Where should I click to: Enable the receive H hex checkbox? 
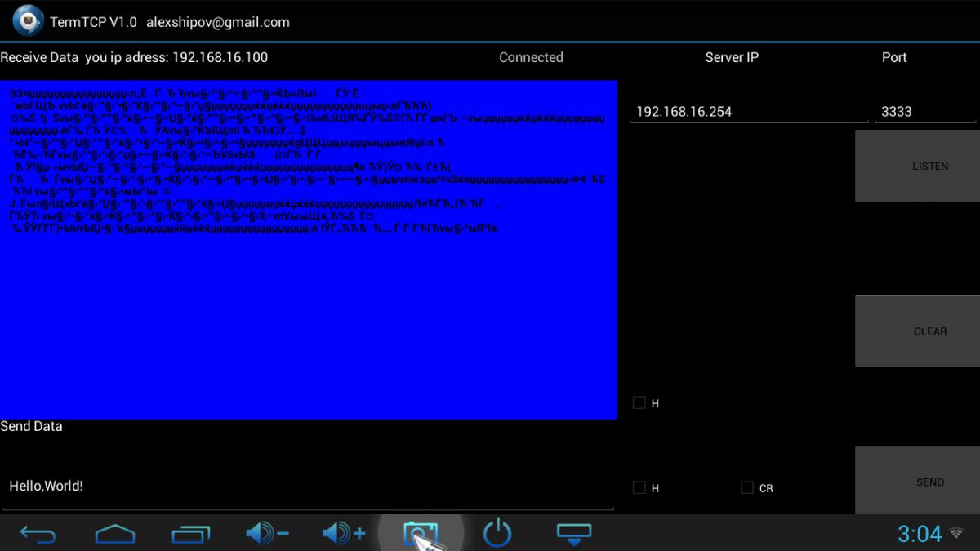tap(639, 402)
